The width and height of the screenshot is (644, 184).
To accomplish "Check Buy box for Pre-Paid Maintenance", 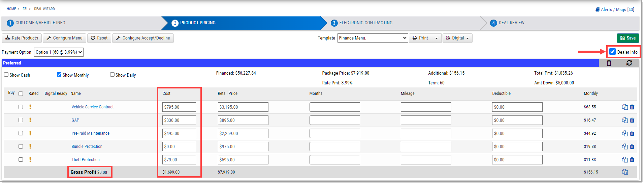I will [x=21, y=133].
